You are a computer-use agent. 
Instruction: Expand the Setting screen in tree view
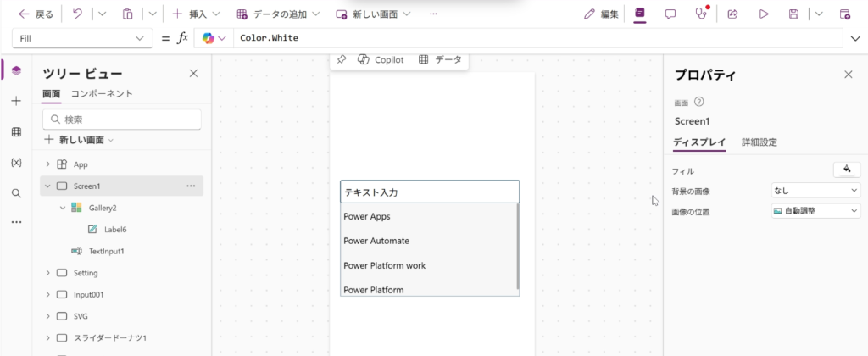point(47,273)
